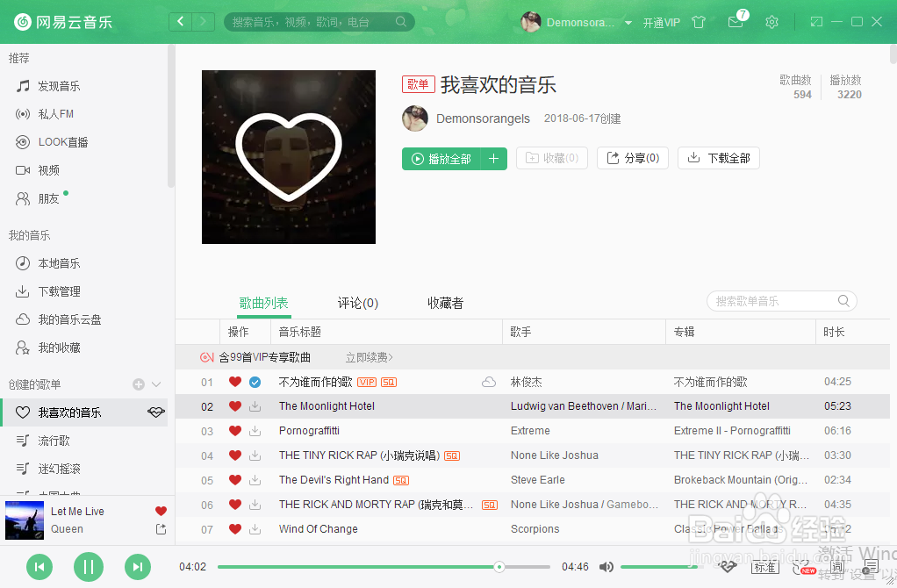Unlike THE RICK AND MORTY RAP heart
897x588 pixels.
point(234,505)
